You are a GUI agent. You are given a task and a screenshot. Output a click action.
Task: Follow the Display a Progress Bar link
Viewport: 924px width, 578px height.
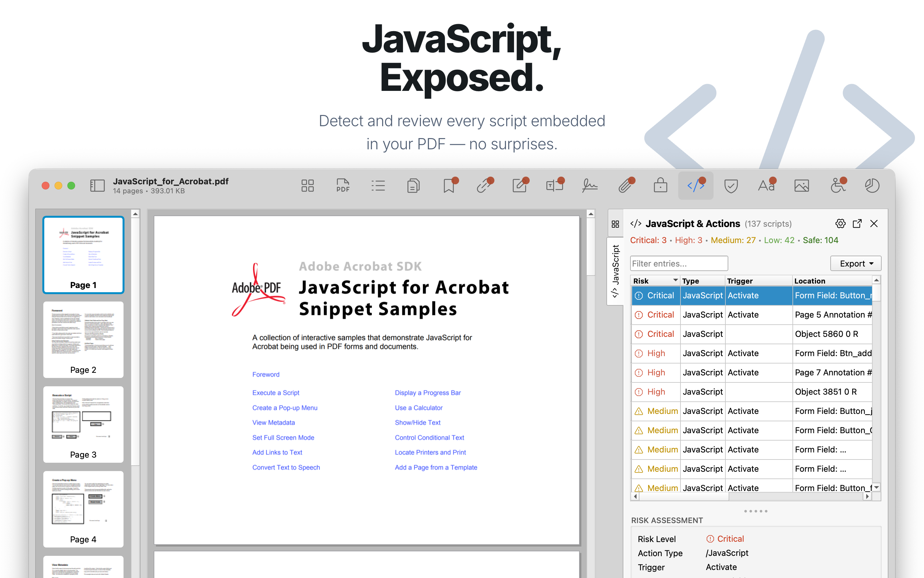pyautogui.click(x=428, y=393)
